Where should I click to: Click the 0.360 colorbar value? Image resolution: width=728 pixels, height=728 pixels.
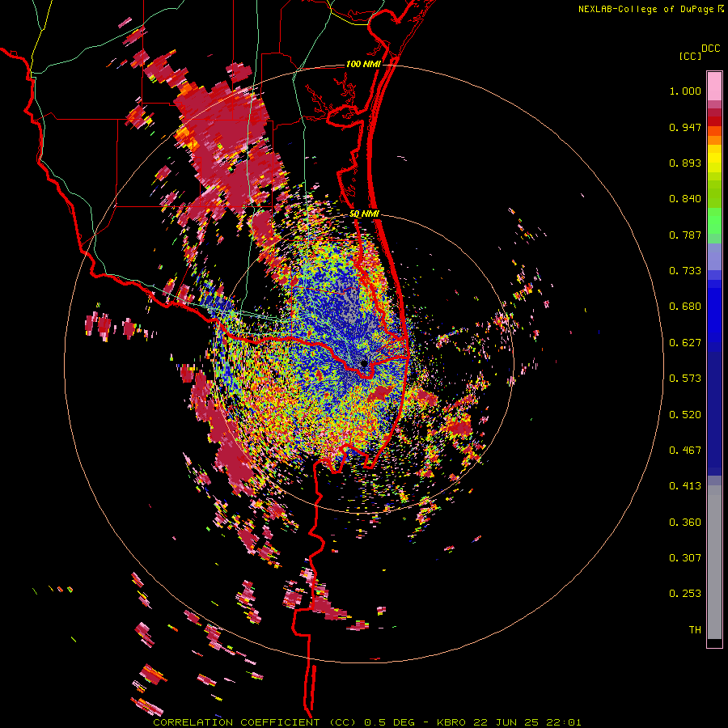click(x=685, y=523)
